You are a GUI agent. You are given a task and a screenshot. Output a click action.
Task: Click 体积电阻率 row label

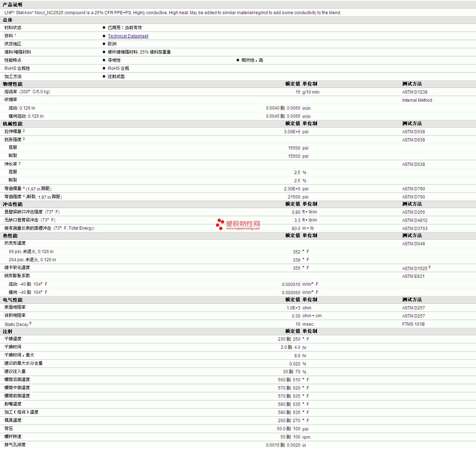coord(15,315)
